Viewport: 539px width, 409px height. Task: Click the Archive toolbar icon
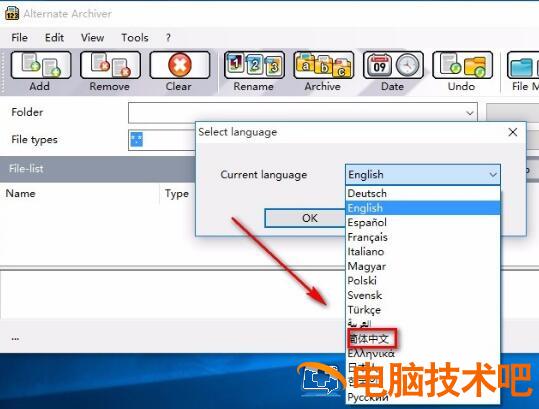click(323, 65)
